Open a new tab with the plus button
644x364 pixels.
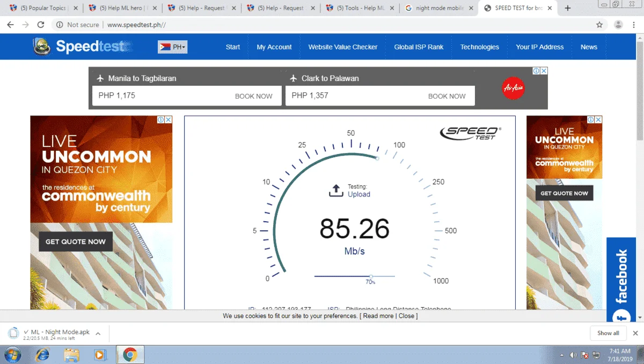tap(567, 8)
